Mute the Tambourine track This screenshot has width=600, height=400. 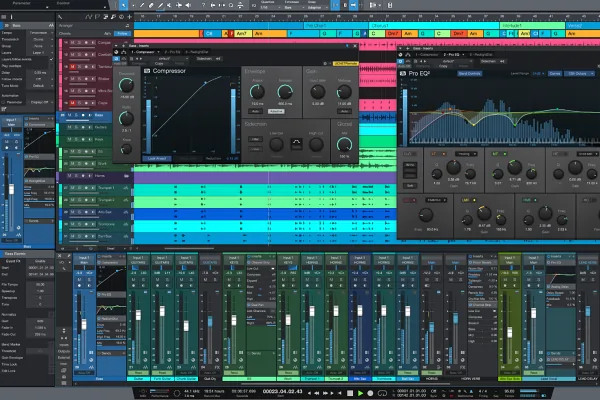(x=73, y=67)
